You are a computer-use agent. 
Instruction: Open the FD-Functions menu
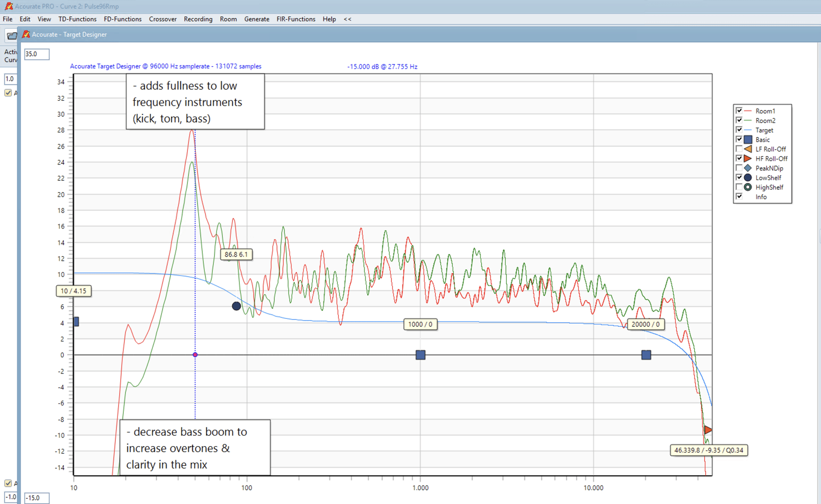point(123,19)
